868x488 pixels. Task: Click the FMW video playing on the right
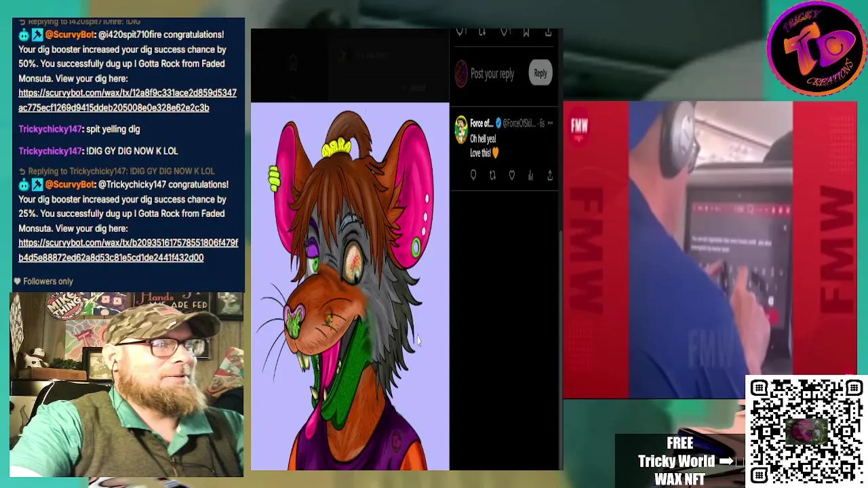[x=710, y=249]
